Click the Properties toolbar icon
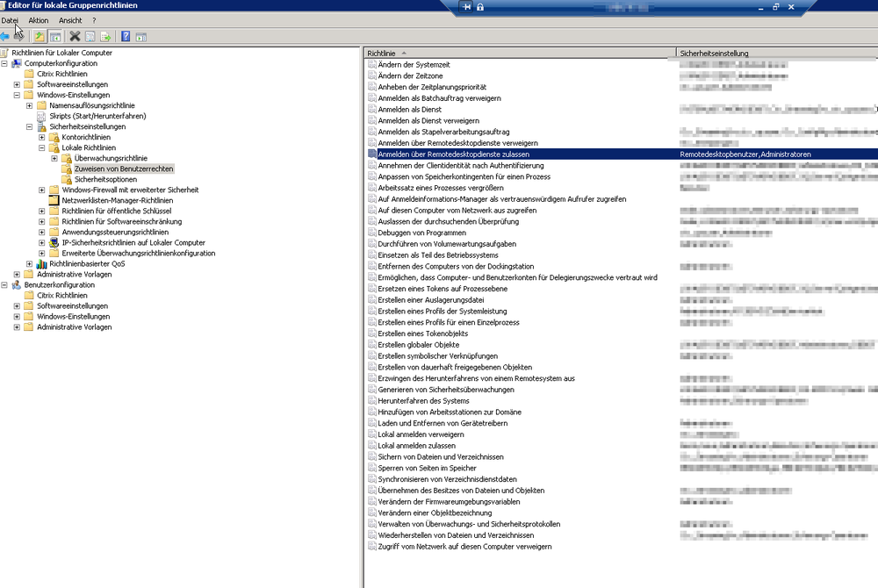This screenshot has width=878, height=588. pos(89,37)
